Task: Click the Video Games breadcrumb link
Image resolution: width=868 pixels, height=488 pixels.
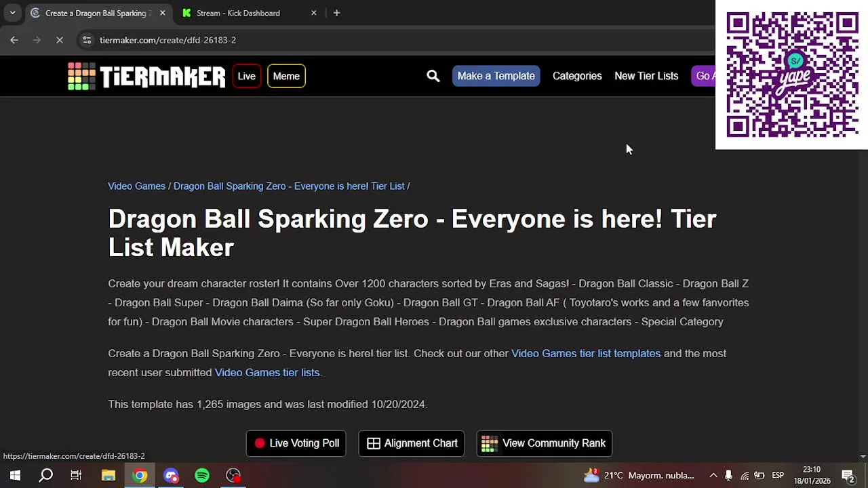Action: click(x=136, y=186)
